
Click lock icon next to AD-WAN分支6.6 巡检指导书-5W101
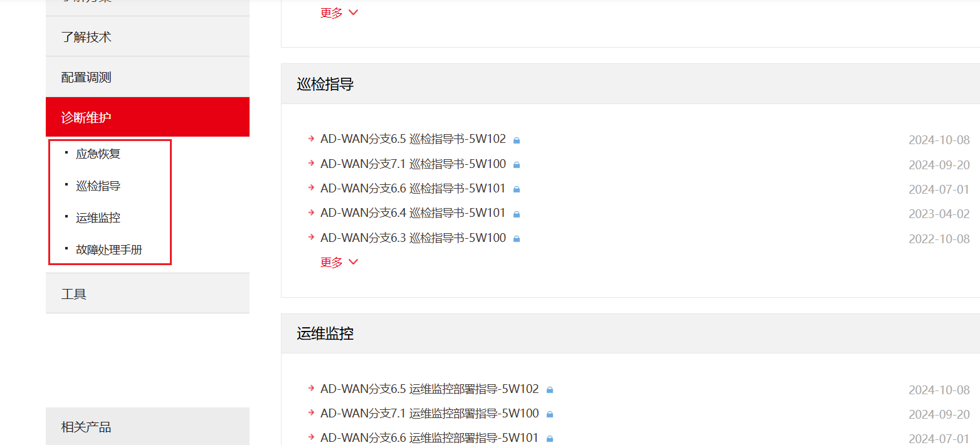[x=517, y=189]
